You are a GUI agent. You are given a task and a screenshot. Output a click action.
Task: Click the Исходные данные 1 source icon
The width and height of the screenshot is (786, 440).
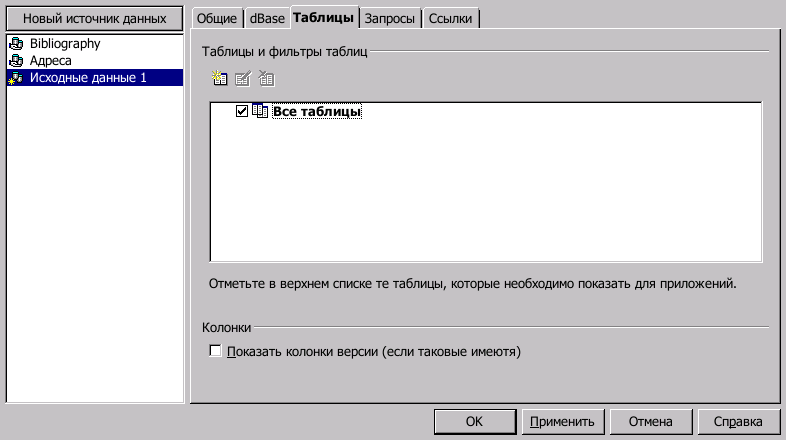[x=17, y=78]
